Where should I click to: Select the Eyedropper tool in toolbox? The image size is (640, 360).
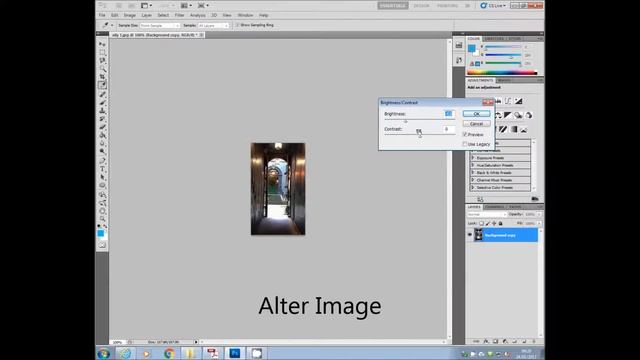click(102, 85)
